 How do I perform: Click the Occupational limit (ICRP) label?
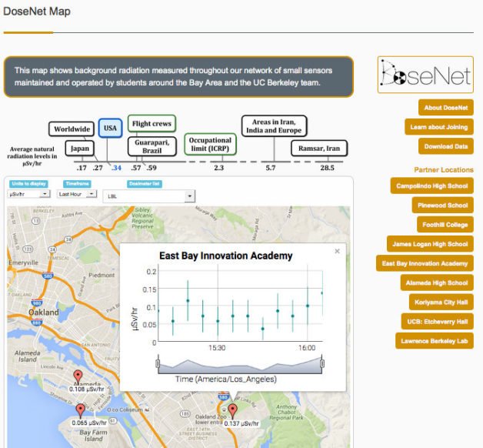210,144
